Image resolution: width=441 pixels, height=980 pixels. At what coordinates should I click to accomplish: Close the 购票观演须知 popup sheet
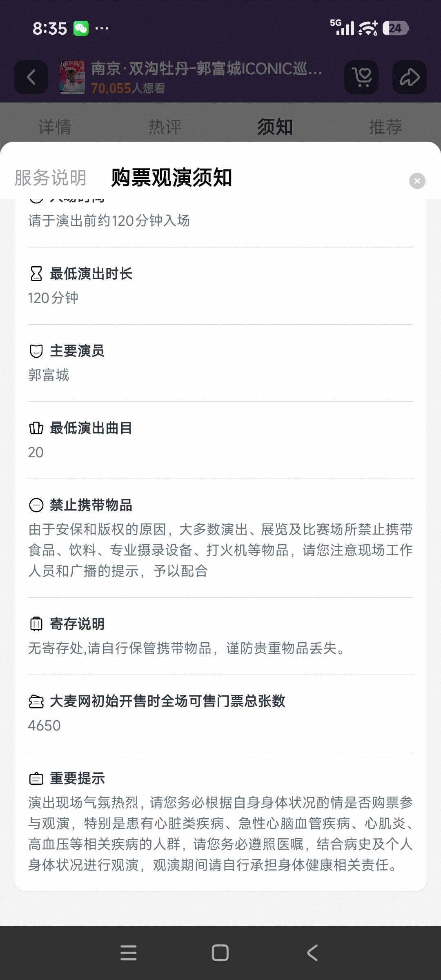(x=417, y=181)
